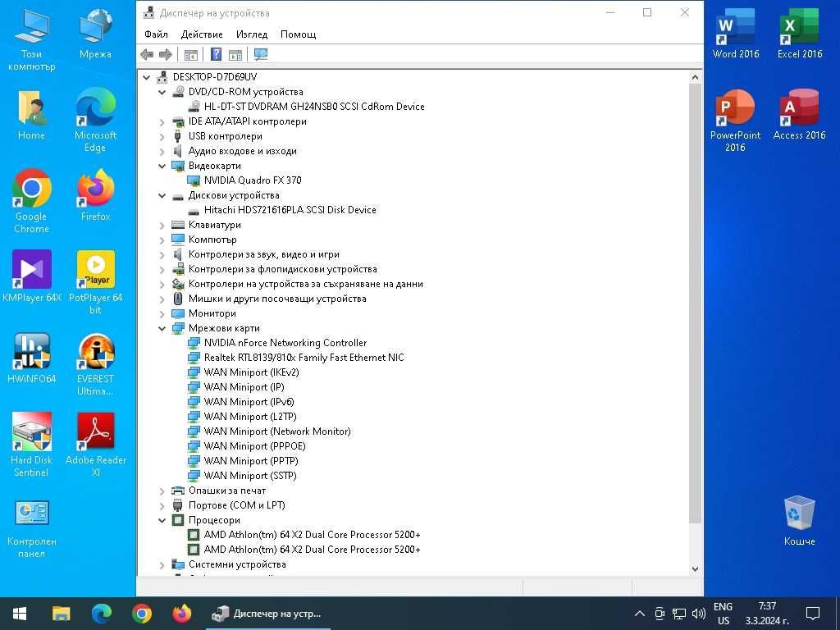Collapse the DVD/CD-ROM устройства category
840x630 pixels.
click(162, 92)
